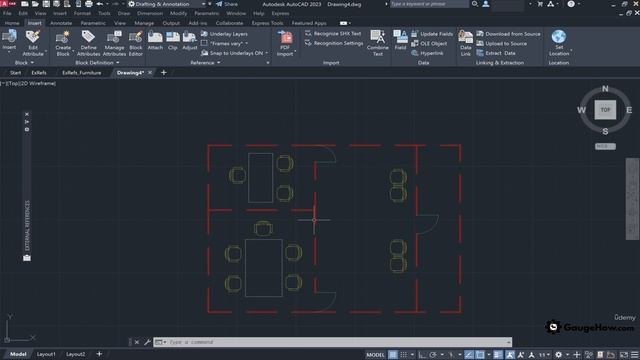Click the TOP face of ViewCube
Viewport: 640px width, 360px height.
coord(605,110)
